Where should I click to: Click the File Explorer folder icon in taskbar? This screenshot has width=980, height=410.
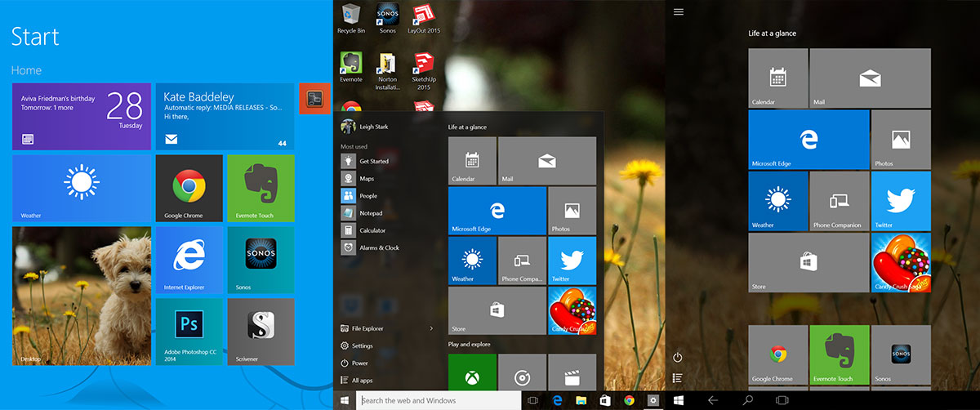[581, 400]
